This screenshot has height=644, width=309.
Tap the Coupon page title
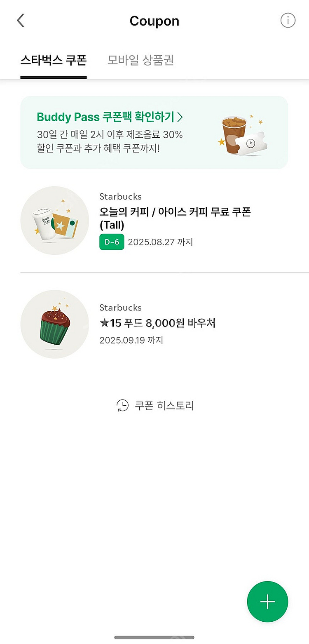(154, 21)
